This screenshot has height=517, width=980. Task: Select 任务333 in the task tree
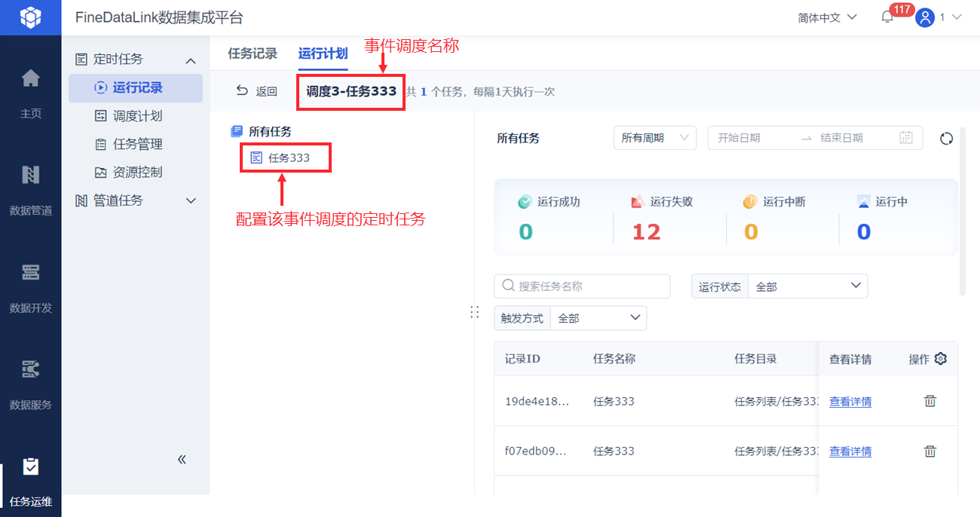coord(289,158)
